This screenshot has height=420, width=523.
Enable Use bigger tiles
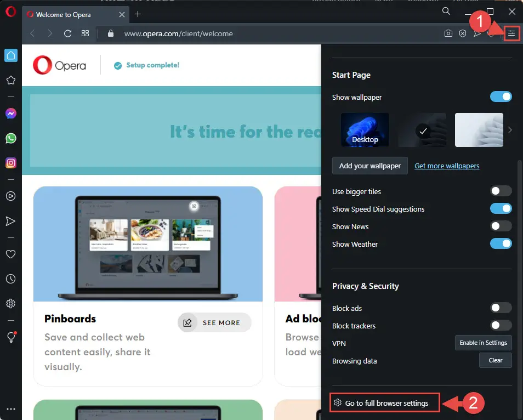[x=501, y=191]
